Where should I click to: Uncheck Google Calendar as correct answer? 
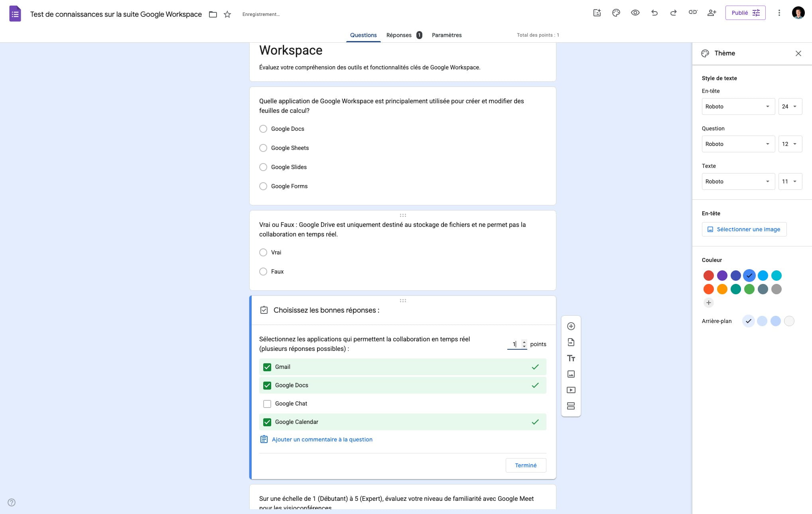(x=267, y=422)
